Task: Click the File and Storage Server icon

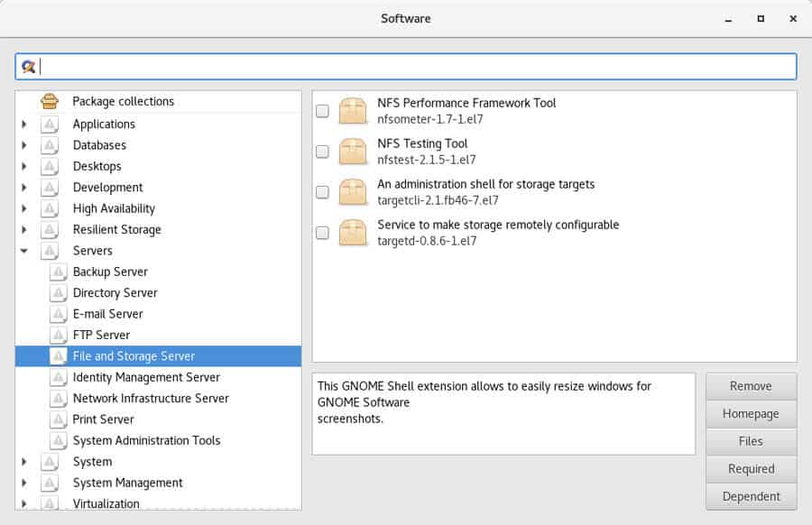Action: point(59,356)
